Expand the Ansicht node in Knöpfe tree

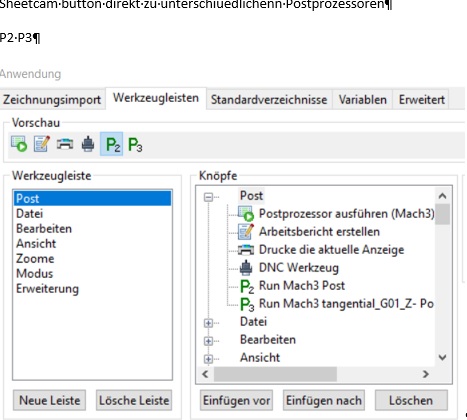pos(208,359)
